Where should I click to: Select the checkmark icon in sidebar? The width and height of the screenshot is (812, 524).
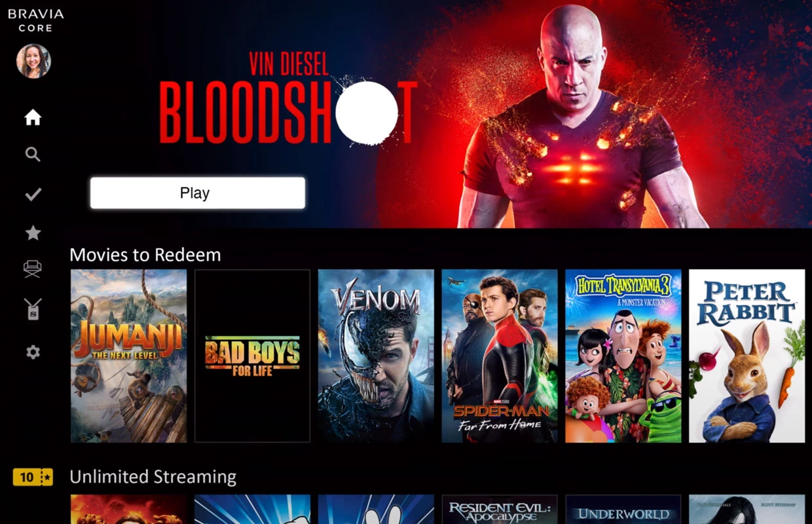click(x=33, y=195)
